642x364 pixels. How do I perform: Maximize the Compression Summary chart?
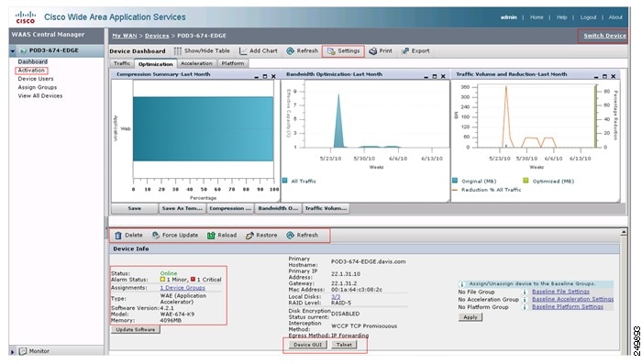(265, 77)
